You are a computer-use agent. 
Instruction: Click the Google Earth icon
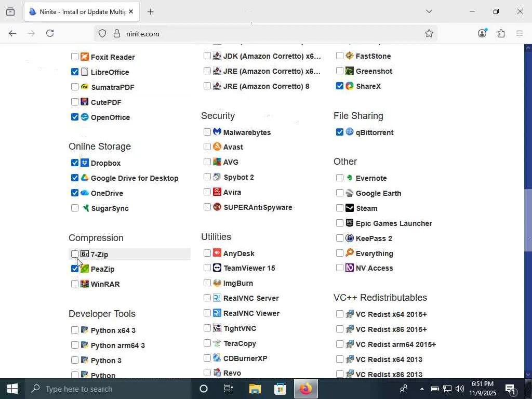[350, 193]
